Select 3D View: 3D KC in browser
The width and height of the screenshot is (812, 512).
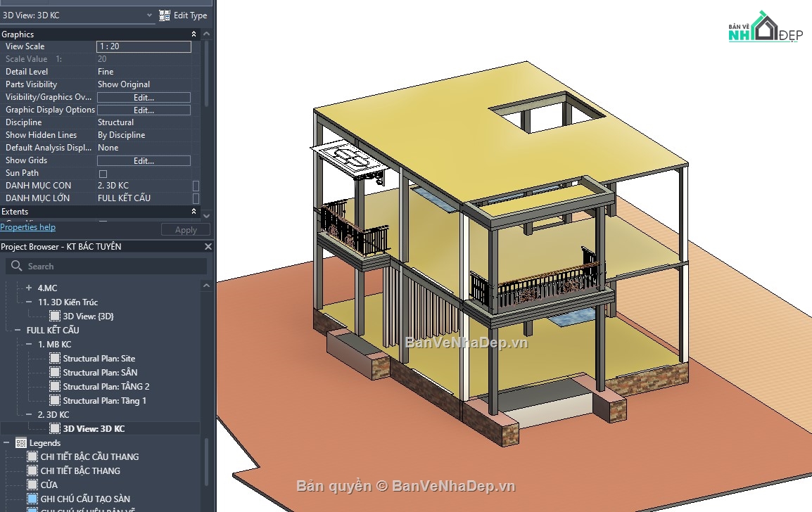point(94,428)
